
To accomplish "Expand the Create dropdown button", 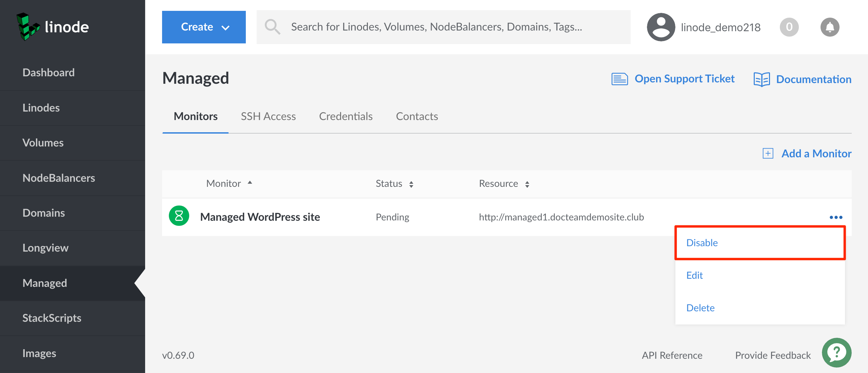I will point(204,27).
